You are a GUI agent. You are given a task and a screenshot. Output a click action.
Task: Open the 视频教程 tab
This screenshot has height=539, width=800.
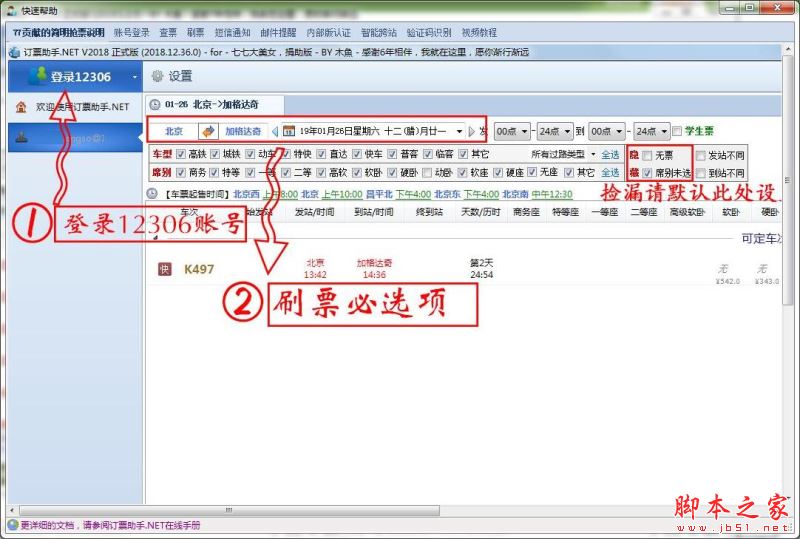479,32
